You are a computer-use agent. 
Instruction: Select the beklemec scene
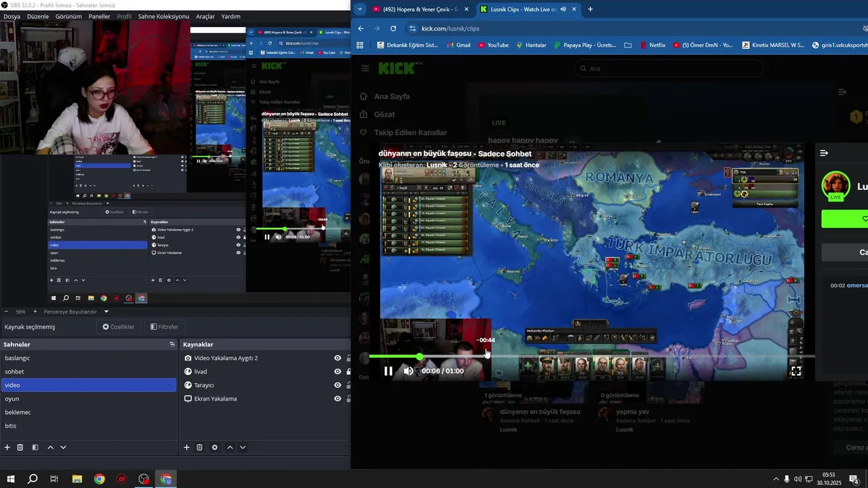coord(89,412)
